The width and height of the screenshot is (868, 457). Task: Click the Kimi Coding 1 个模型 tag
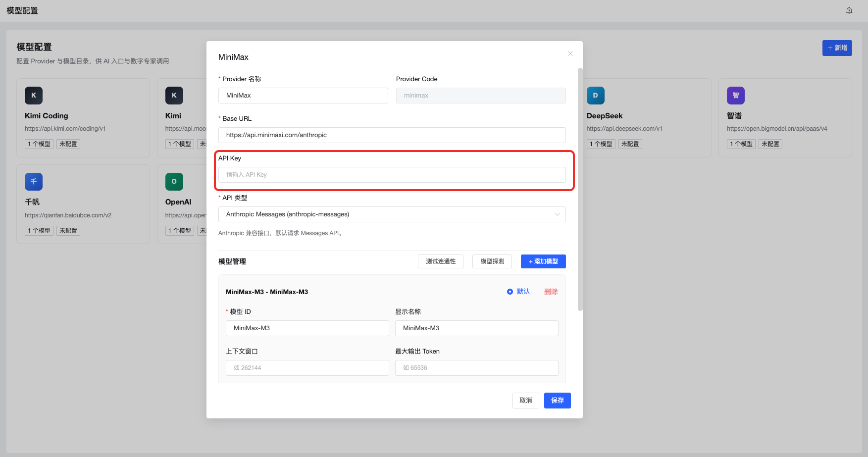pos(39,144)
